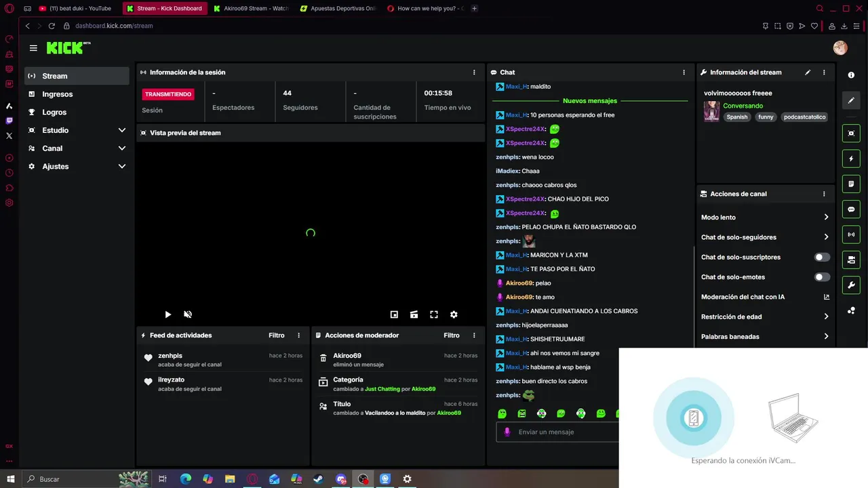The image size is (868, 488).
Task: Switch to Akiroo69 Stream browser tab
Action: click(250, 8)
